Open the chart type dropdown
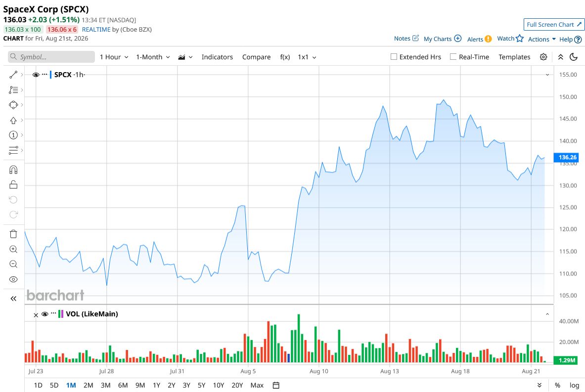 coord(185,57)
